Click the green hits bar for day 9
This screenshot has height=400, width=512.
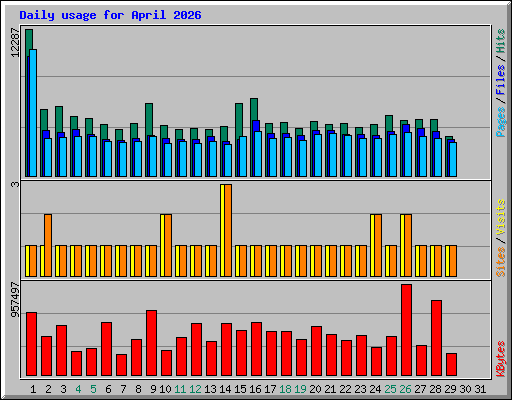coord(149,119)
